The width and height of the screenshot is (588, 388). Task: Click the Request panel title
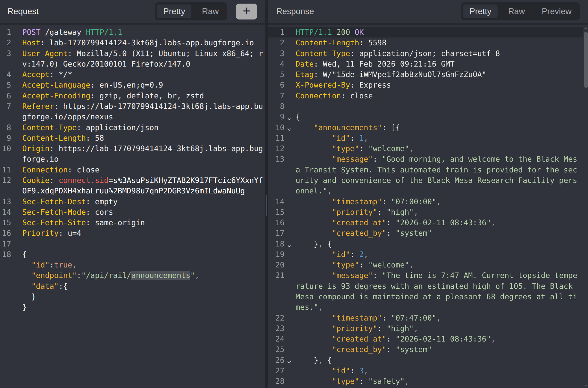(x=23, y=11)
